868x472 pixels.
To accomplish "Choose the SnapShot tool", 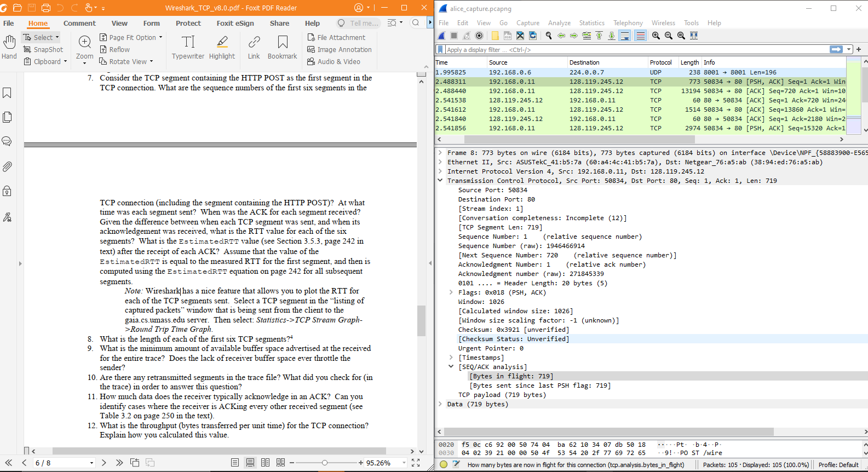I will click(x=43, y=49).
